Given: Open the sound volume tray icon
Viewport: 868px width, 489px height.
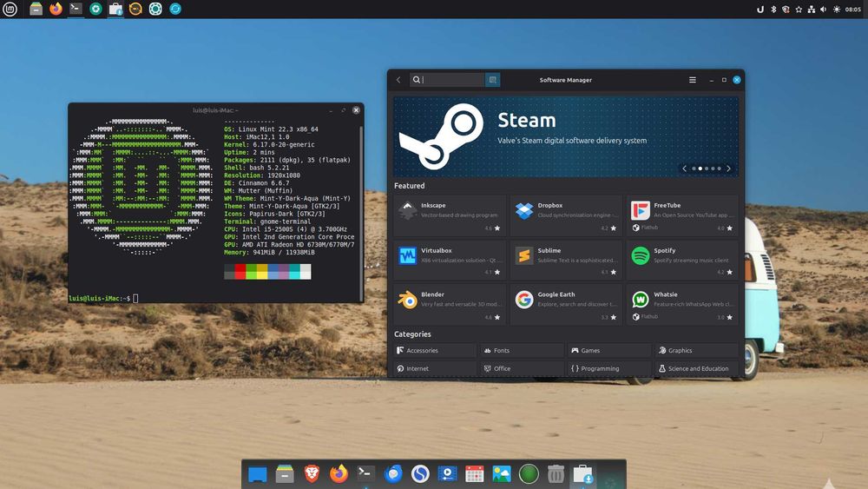Looking at the screenshot, I should click(823, 10).
